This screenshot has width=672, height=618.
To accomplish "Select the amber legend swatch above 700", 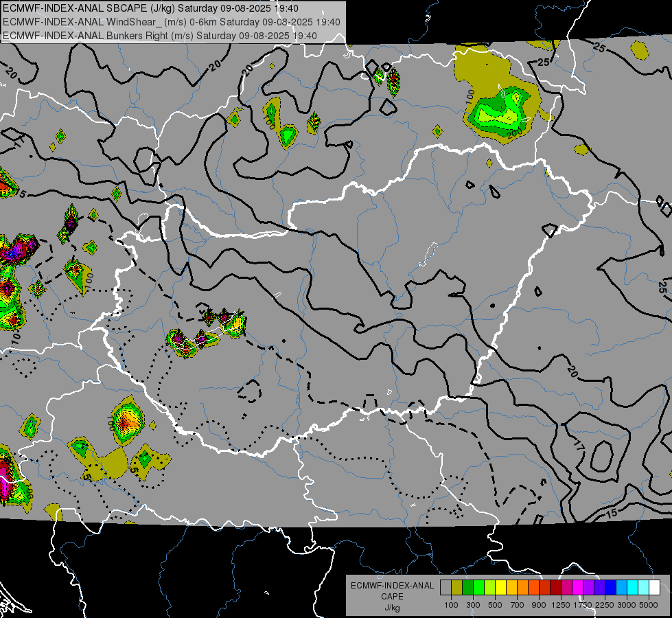I will tap(511, 587).
